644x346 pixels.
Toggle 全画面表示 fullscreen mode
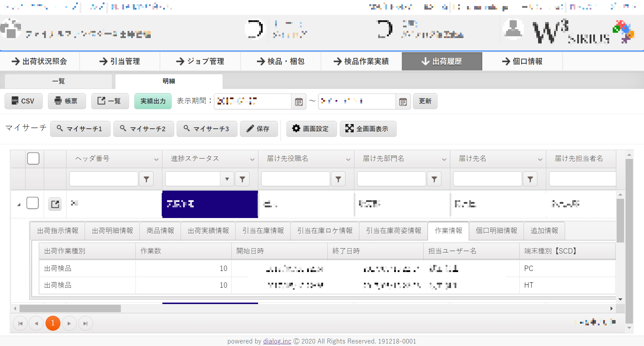(368, 129)
